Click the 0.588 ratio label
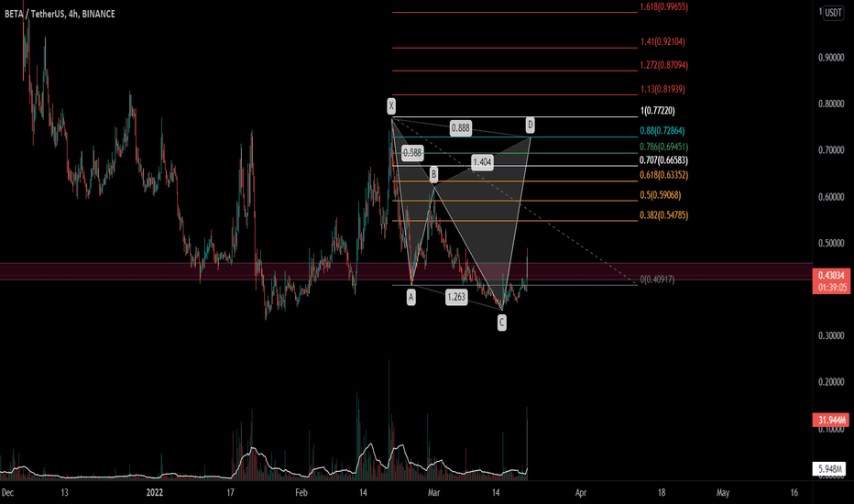This screenshot has width=854, height=504. [412, 153]
